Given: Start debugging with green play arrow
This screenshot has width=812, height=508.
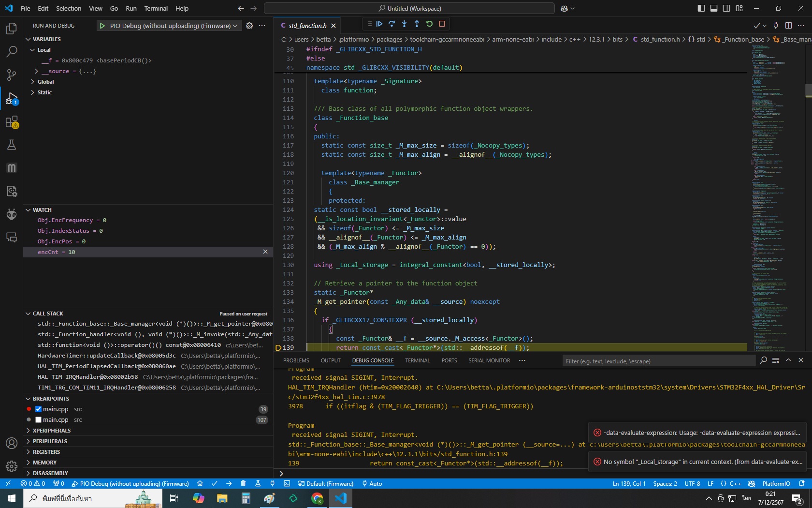Looking at the screenshot, I should 102,26.
